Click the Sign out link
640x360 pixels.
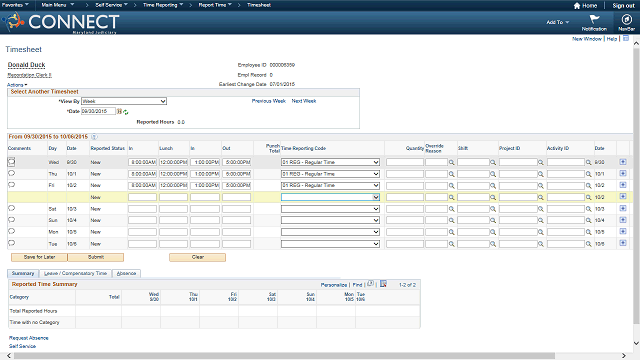pos(623,6)
